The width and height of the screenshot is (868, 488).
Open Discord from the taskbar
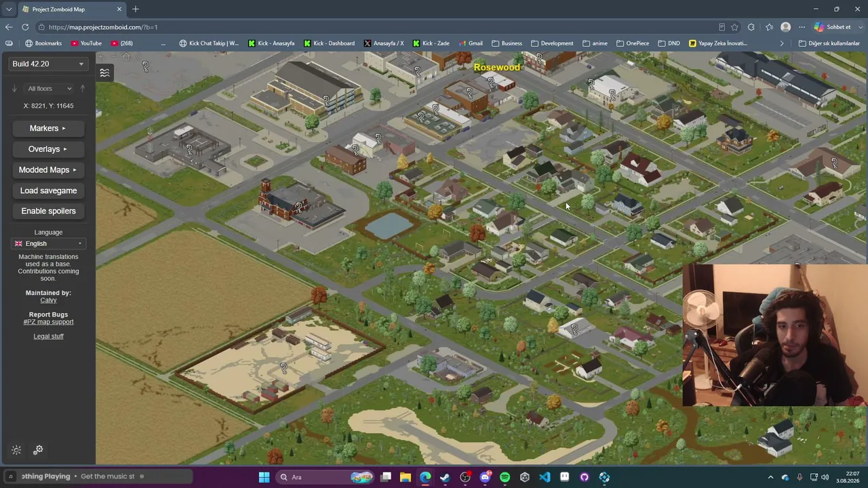point(485,477)
